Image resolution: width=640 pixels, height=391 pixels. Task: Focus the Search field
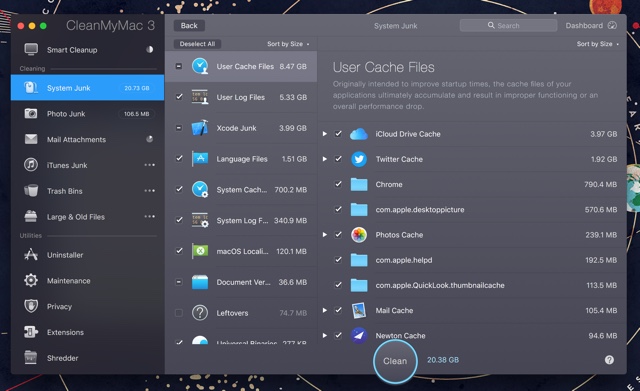[508, 25]
